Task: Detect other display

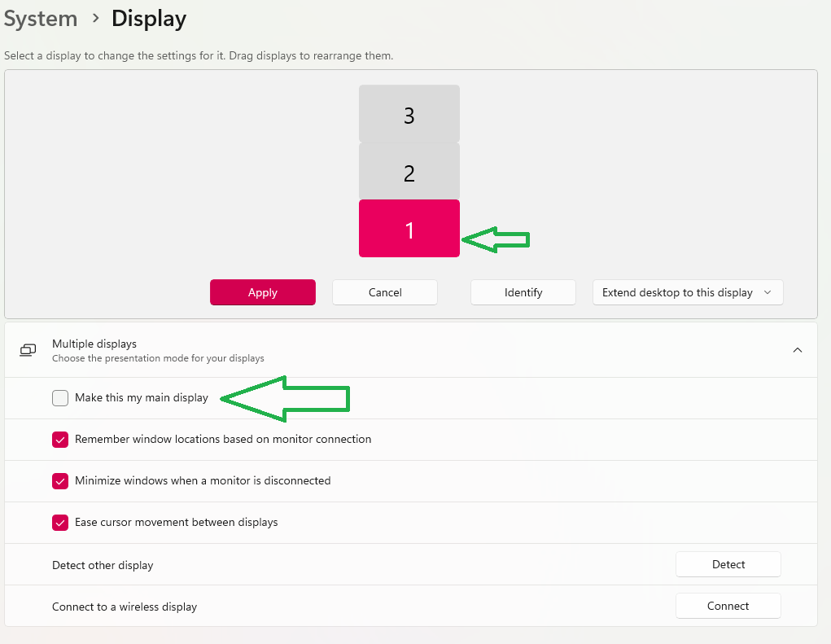Action: (x=728, y=564)
